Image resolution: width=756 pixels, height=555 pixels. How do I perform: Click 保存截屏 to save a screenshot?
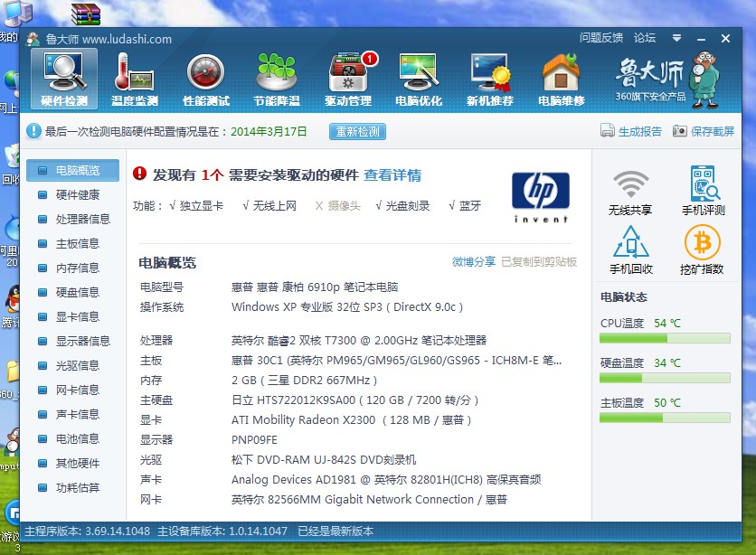tap(704, 131)
